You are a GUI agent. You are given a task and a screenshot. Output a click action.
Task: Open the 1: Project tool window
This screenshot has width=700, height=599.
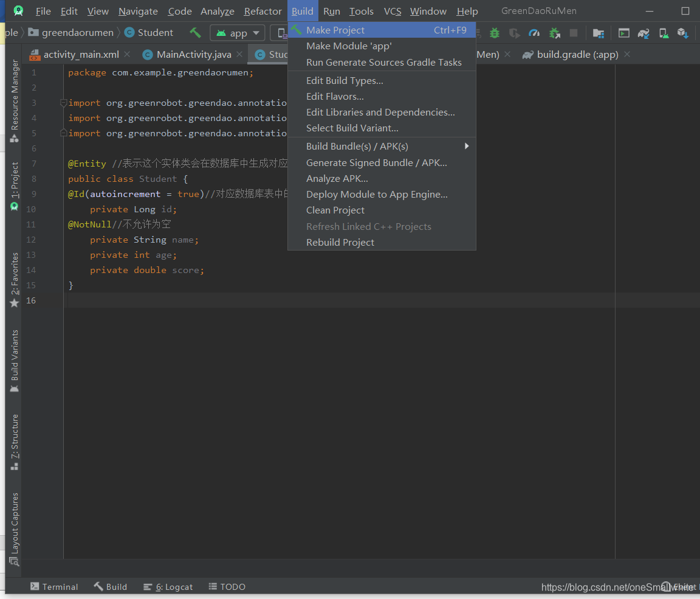click(15, 186)
